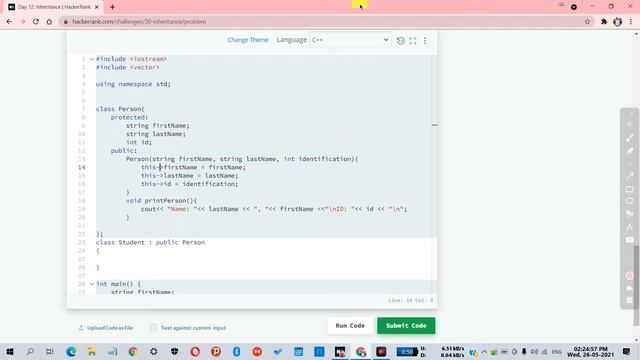Open browser extensions puzzle icon
The width and height of the screenshot is (640, 360).
click(x=604, y=22)
